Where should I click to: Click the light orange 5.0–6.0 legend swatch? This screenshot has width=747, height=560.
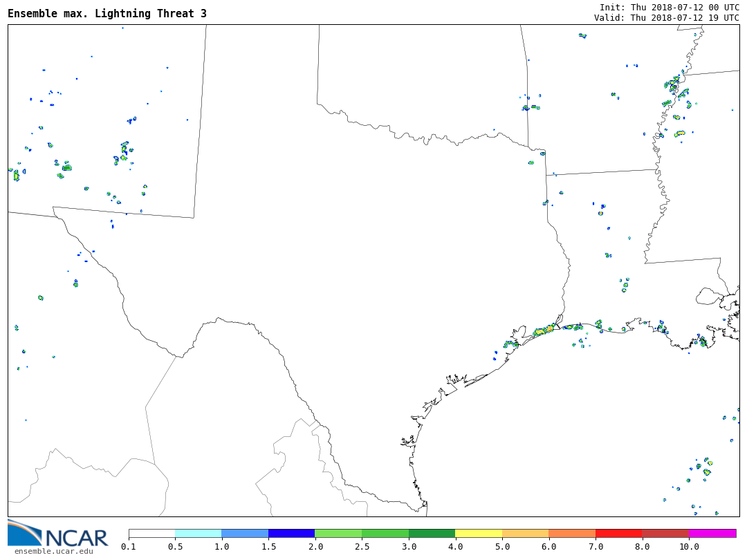click(x=525, y=533)
